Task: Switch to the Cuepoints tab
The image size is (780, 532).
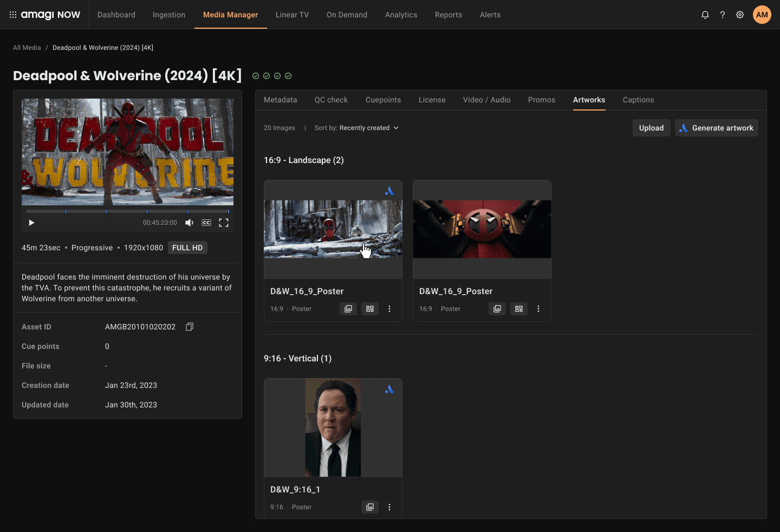Action: (x=383, y=100)
